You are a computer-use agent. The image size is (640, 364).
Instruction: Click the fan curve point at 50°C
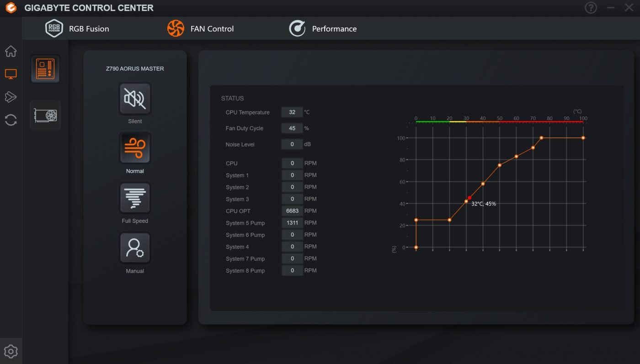[x=500, y=165]
